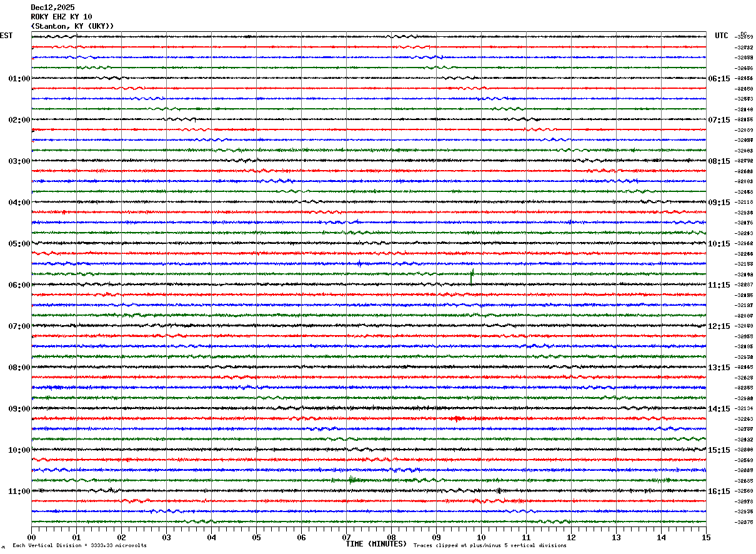
Task: Click the 13:15 UTC time label
Action: pos(719,368)
